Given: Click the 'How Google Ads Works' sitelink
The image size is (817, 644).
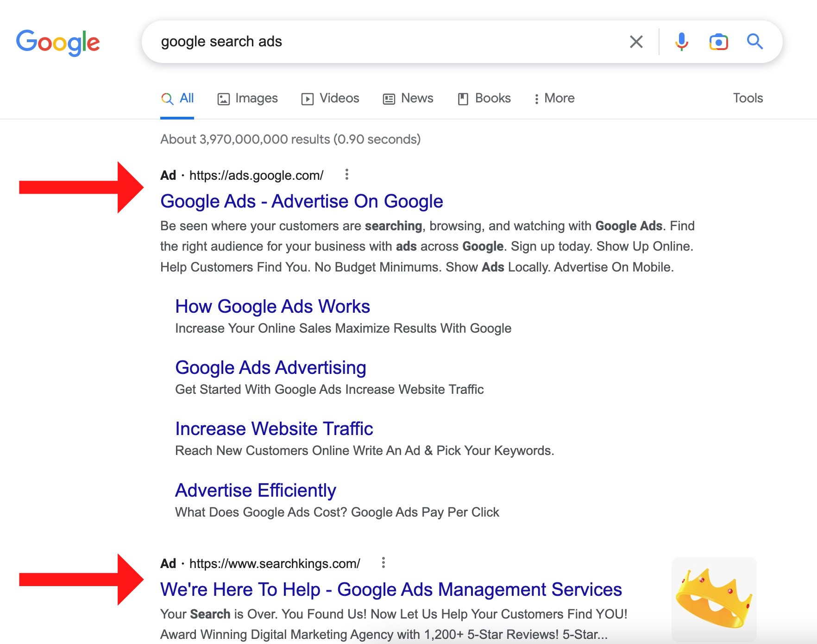Looking at the screenshot, I should tap(272, 306).
